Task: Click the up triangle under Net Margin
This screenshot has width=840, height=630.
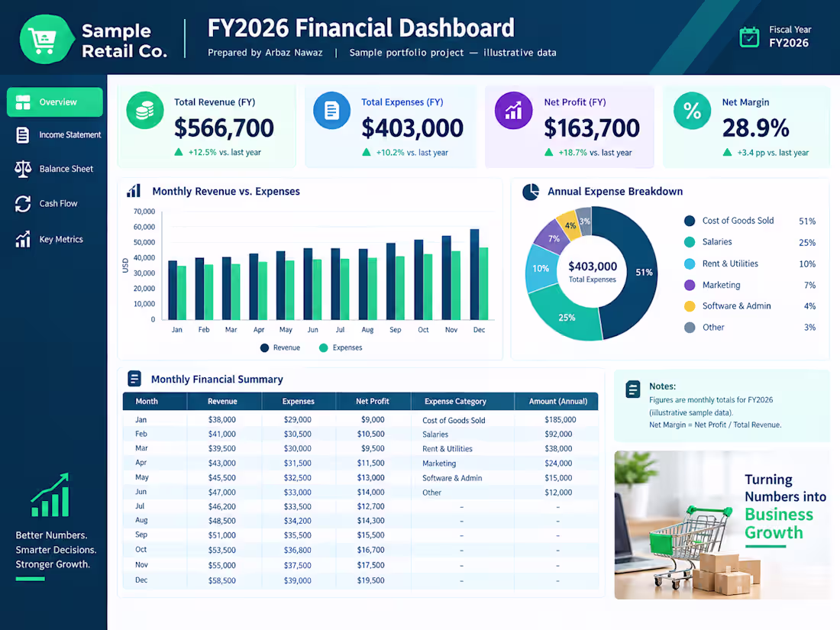Action: click(727, 152)
